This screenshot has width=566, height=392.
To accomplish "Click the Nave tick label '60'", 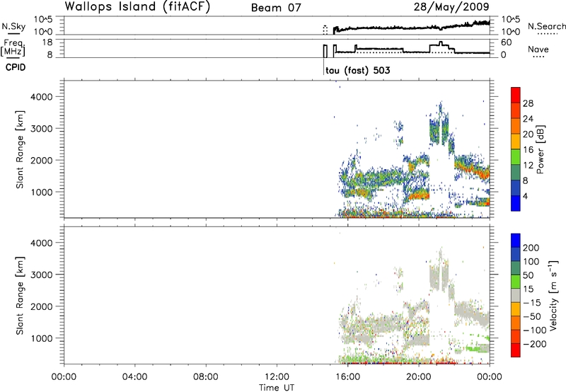I will pyautogui.click(x=507, y=42).
